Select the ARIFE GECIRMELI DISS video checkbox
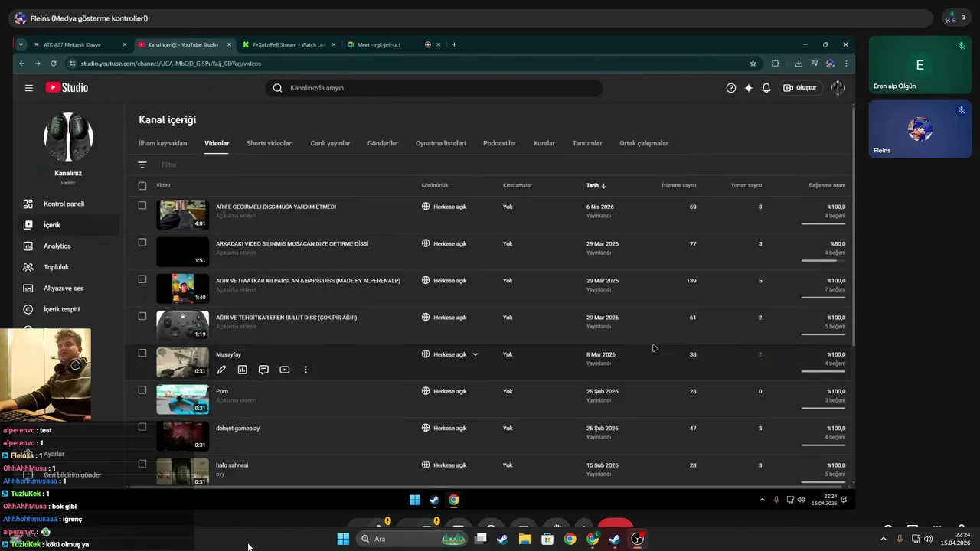Screen dimensions: 980x551 point(142,205)
